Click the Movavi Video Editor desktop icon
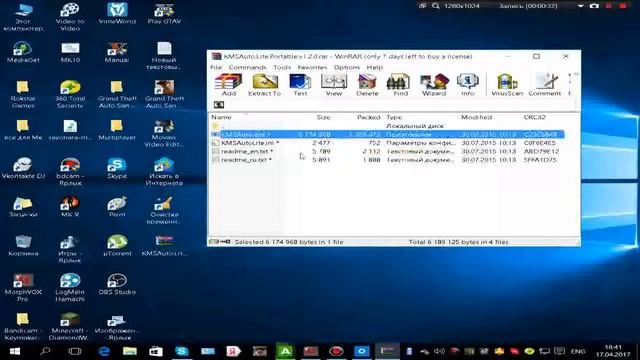The image size is (640, 360). pyautogui.click(x=164, y=133)
